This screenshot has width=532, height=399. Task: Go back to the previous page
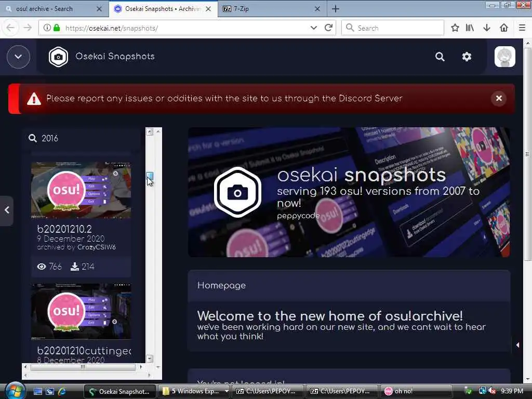(x=10, y=28)
